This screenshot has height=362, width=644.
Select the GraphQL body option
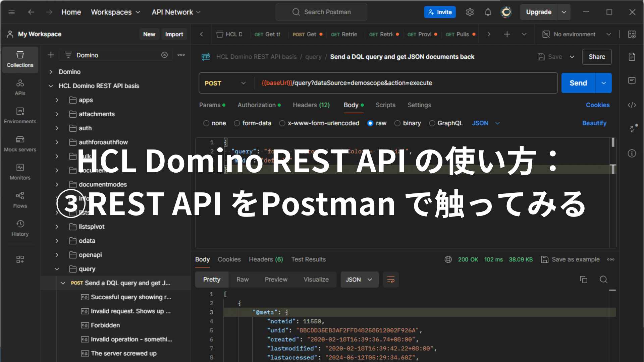(x=432, y=123)
